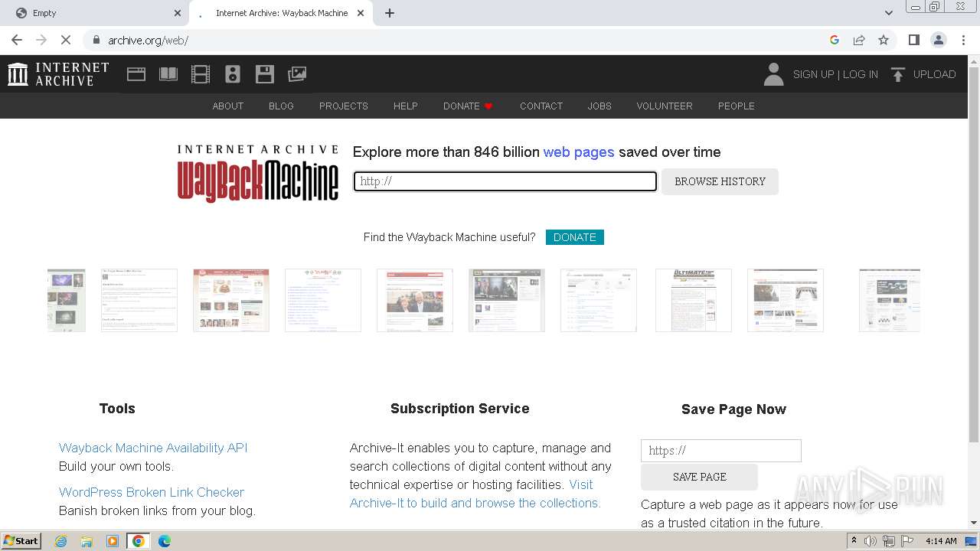Open the Texts book icon
Viewport: 980px width, 551px height.
coord(168,74)
